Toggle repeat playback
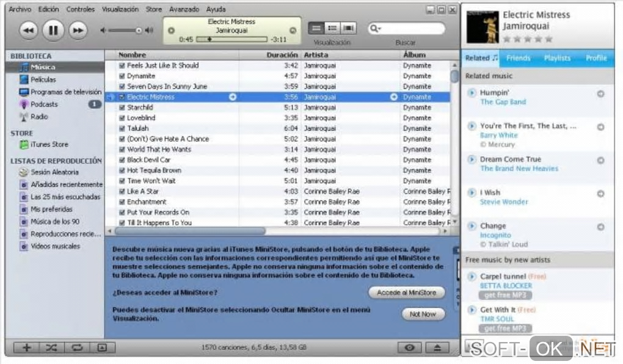The height and width of the screenshot is (364, 623). click(77, 348)
